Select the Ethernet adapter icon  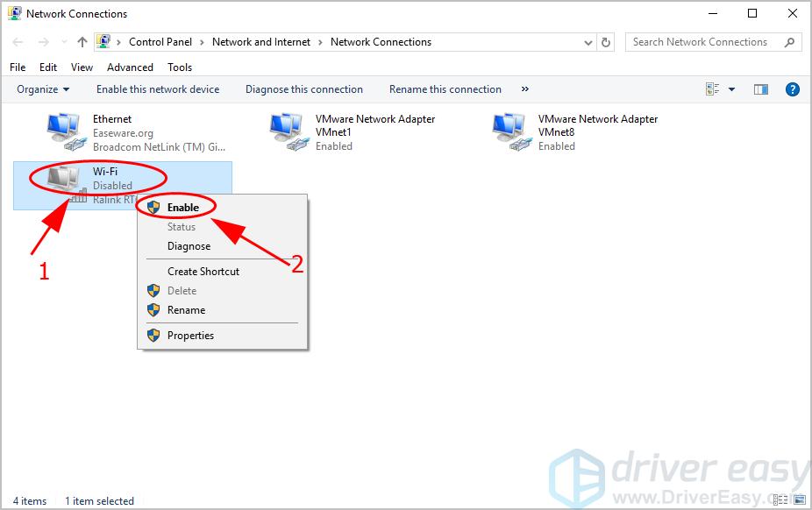pyautogui.click(x=64, y=129)
